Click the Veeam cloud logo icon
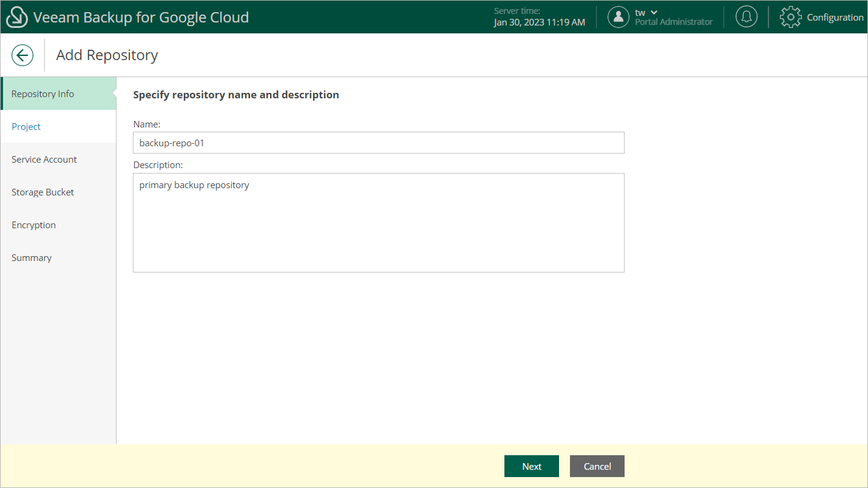Viewport: 868px width, 488px height. 17,18
